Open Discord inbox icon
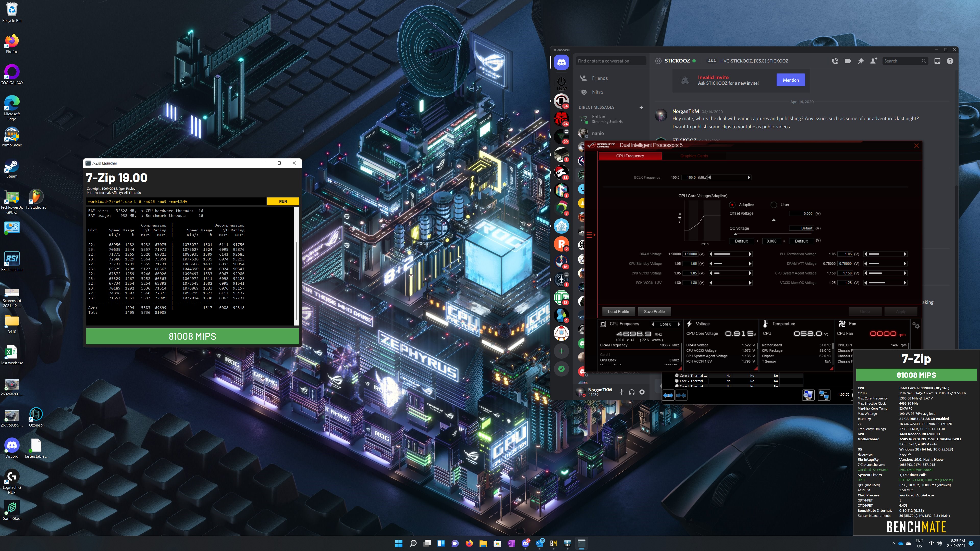This screenshot has width=980, height=551. tap(937, 61)
